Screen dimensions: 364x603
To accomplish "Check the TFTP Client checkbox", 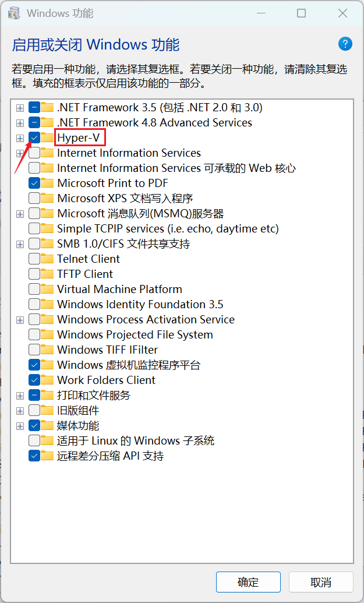I will pos(34,274).
